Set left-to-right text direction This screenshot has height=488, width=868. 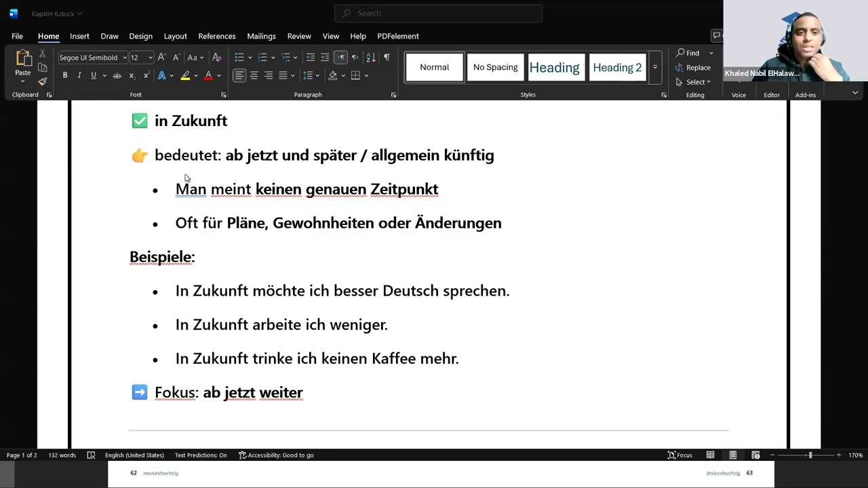click(340, 58)
